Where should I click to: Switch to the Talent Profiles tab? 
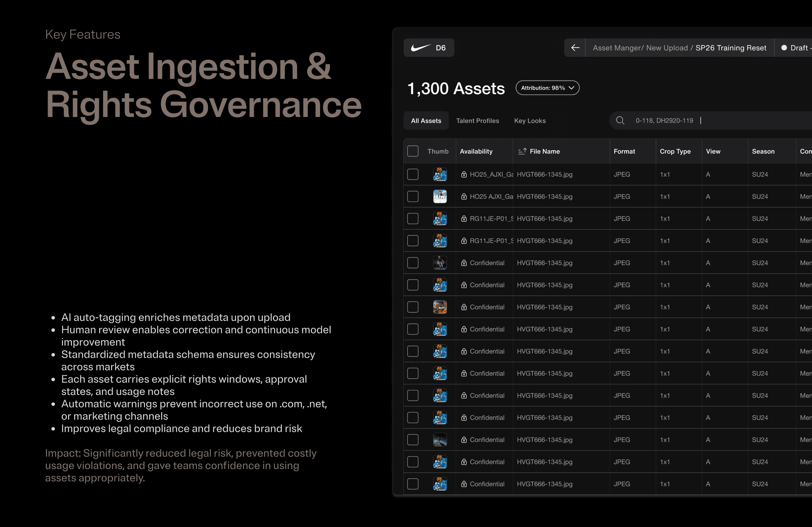tap(477, 121)
